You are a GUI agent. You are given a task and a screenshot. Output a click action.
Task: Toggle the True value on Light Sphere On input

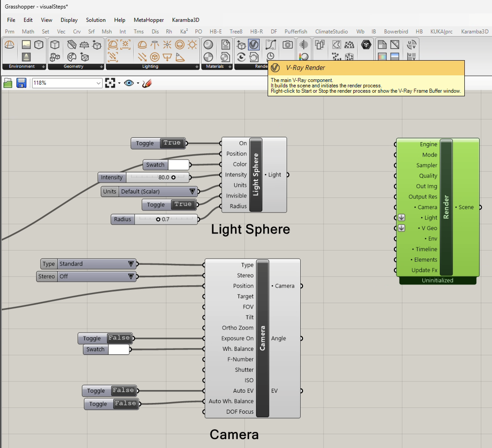(x=172, y=143)
